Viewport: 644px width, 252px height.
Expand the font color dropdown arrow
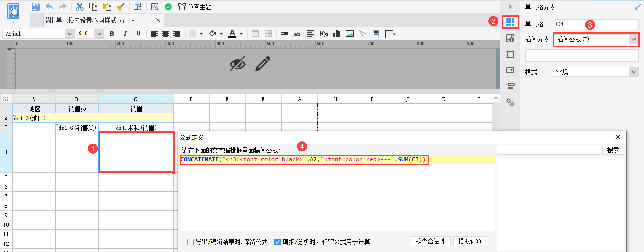(241, 34)
